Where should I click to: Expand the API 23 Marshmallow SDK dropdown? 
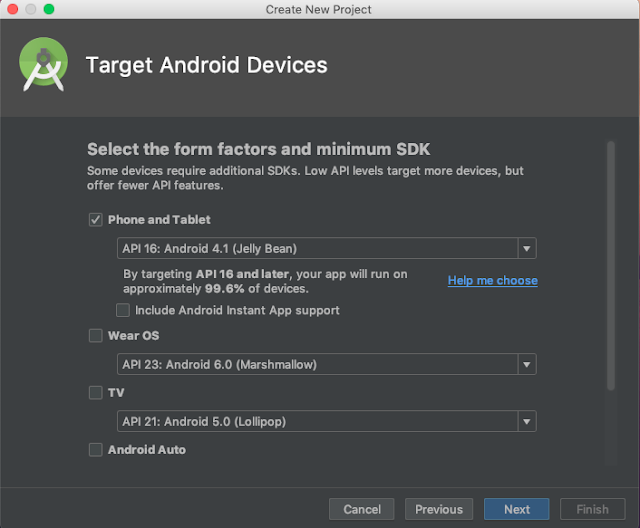(327, 364)
